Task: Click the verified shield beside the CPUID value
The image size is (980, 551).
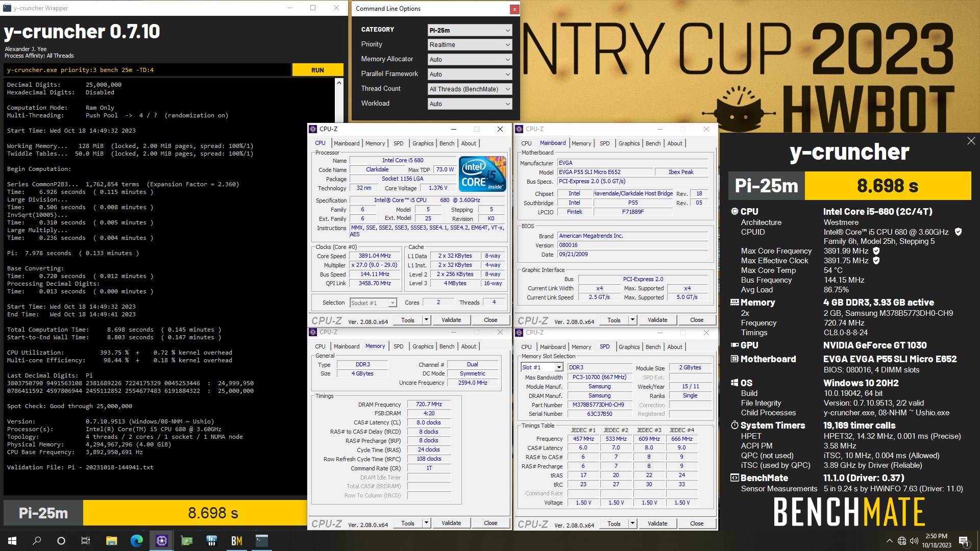Action: click(958, 232)
